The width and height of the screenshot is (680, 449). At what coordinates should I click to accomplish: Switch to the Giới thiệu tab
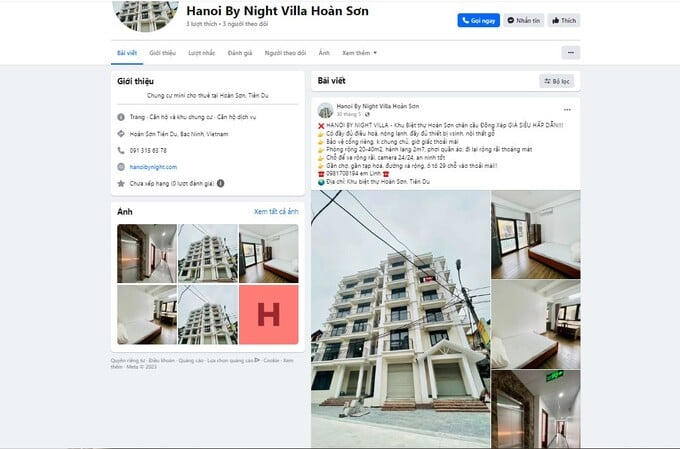[x=163, y=53]
